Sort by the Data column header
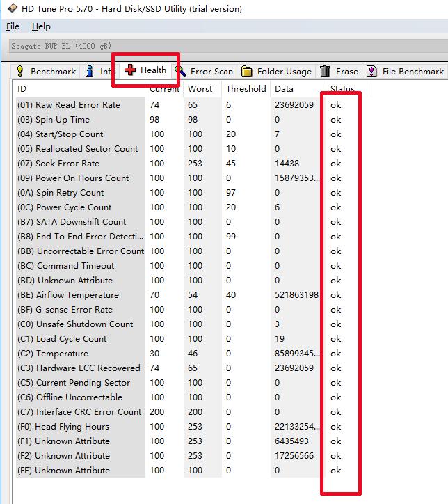 pyautogui.click(x=298, y=88)
